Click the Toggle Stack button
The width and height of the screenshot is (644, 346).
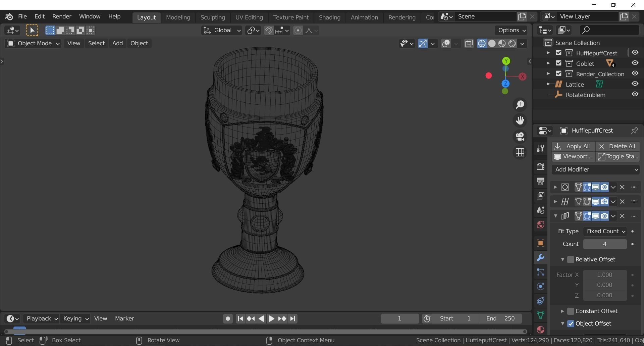pos(618,156)
